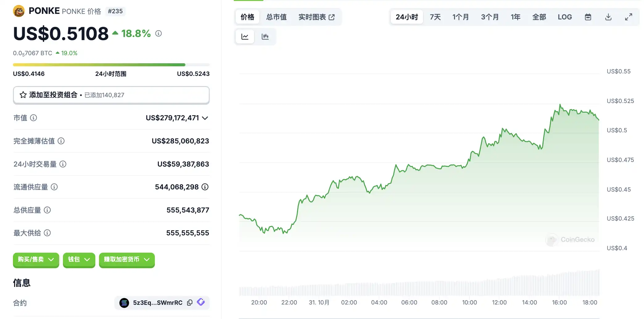Screen dimensions: 644x319
Task: Select the 1-year (1年) range tab
Action: [515, 17]
